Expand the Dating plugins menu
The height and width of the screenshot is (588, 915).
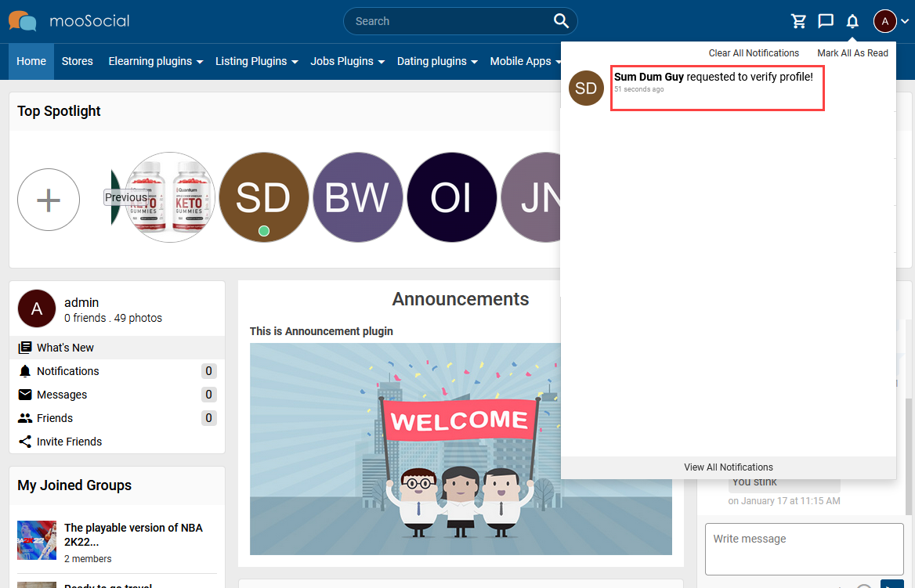(x=438, y=61)
